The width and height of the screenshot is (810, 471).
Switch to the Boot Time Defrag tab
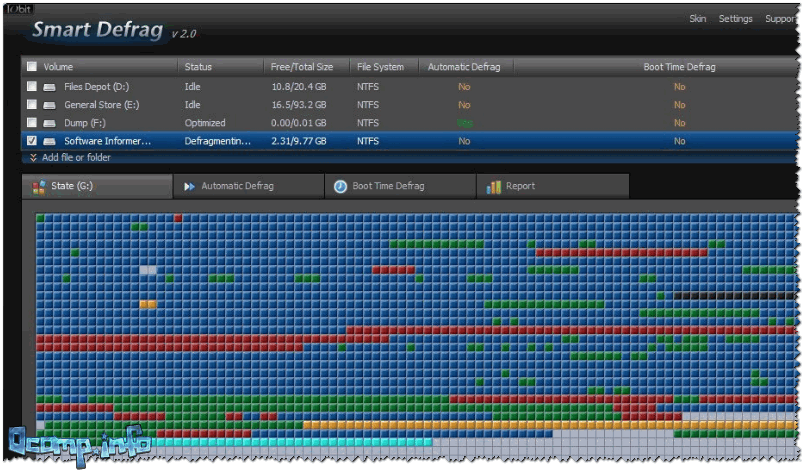400,186
